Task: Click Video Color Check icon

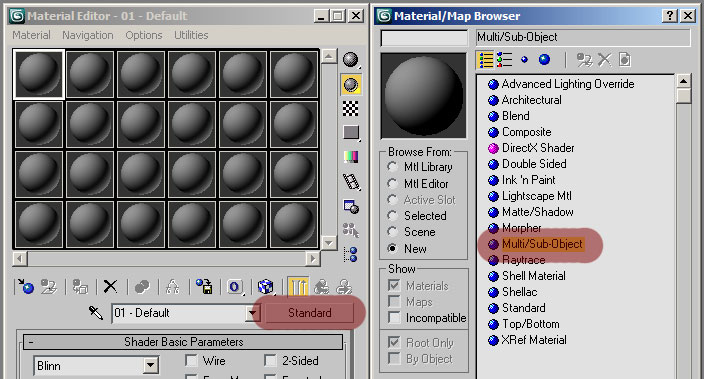Action: (x=351, y=157)
